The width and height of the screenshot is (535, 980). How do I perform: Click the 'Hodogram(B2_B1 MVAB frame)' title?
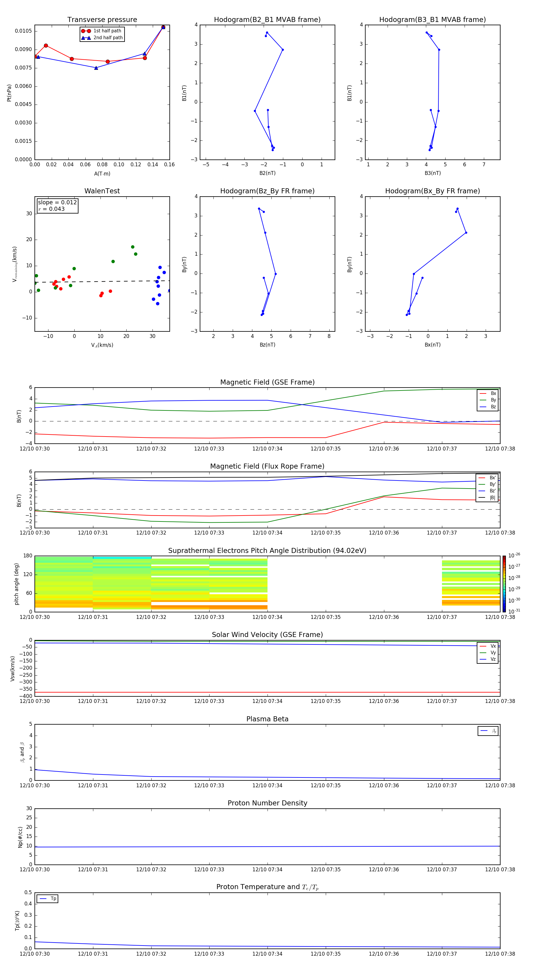267,20
